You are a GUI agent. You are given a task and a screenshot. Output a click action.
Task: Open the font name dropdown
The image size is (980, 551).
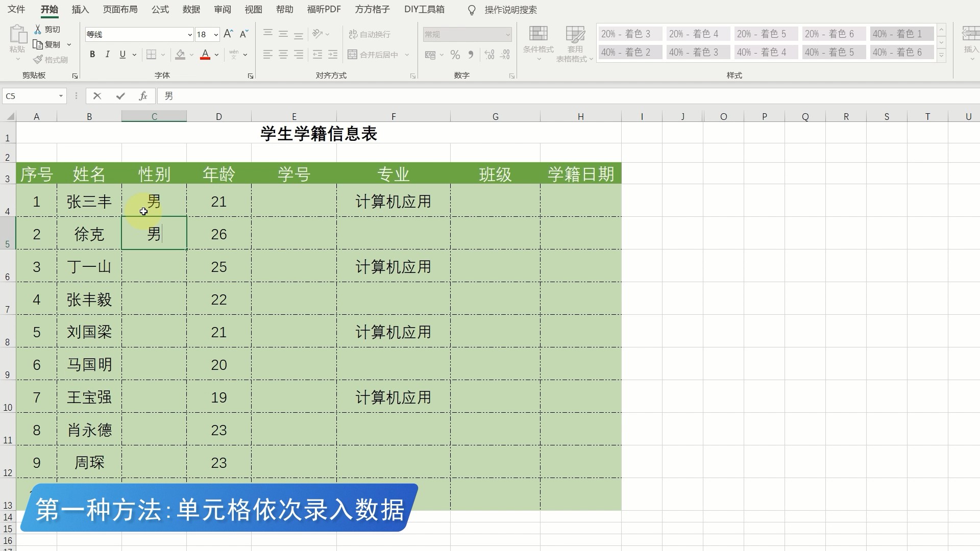pos(190,35)
